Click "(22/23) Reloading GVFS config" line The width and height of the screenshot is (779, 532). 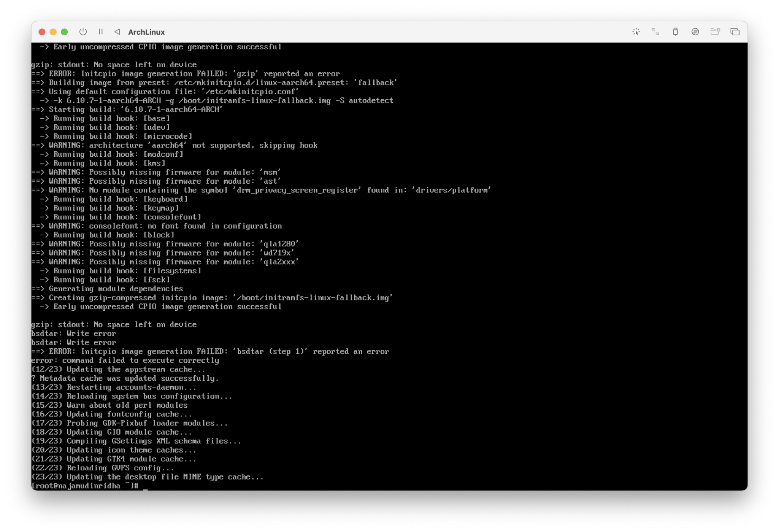(x=102, y=468)
